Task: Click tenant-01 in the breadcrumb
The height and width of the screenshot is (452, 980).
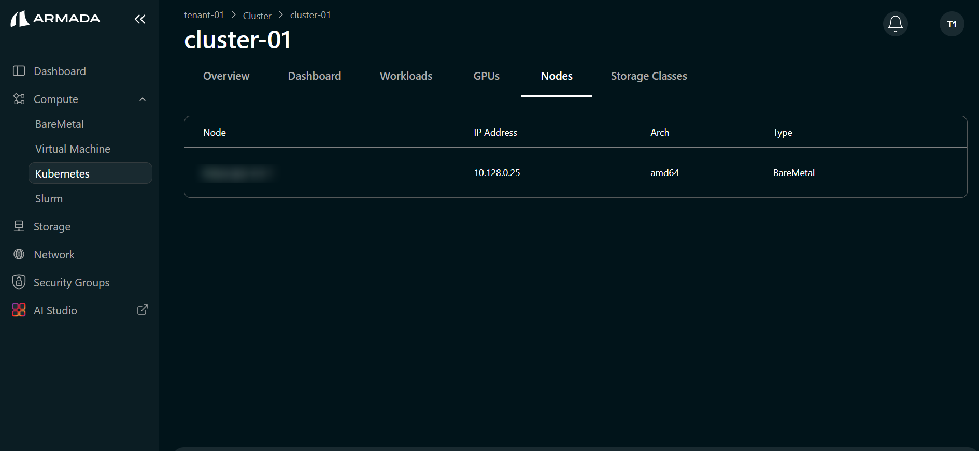Action: (204, 15)
